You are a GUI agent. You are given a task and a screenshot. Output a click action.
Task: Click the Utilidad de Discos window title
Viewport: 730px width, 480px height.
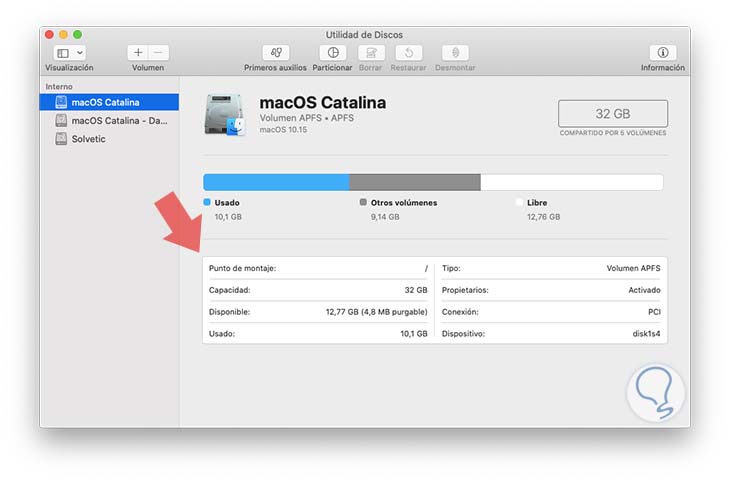tap(364, 35)
